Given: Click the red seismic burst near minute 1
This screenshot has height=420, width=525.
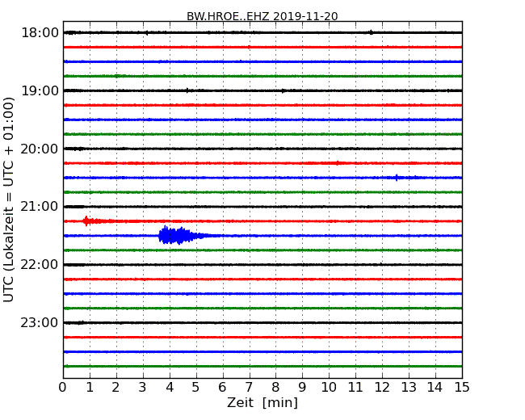Looking at the screenshot, I should point(86,221).
